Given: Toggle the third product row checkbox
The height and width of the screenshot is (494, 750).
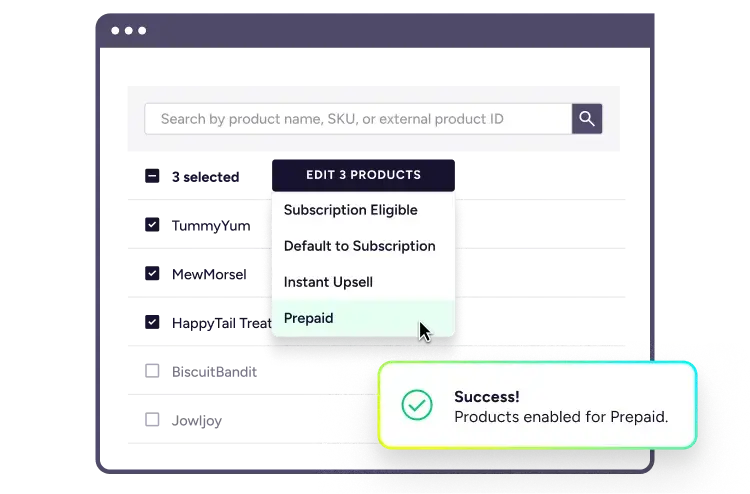Looking at the screenshot, I should pyautogui.click(x=152, y=322).
